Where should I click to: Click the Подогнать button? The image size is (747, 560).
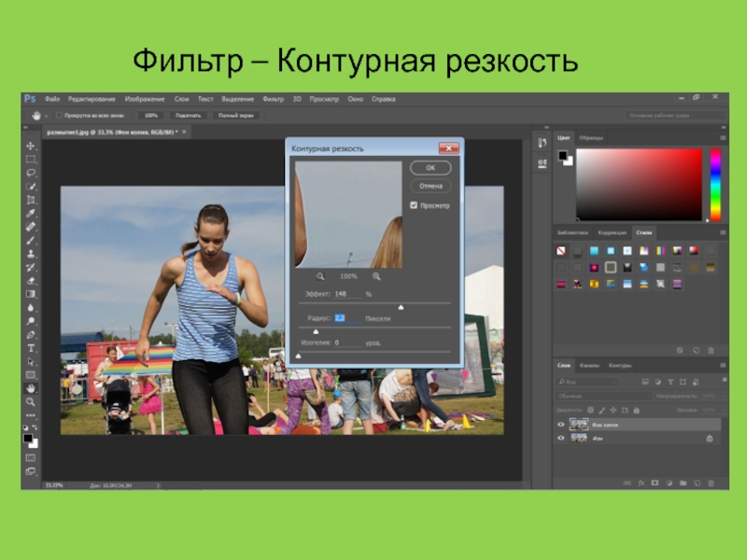pyautogui.click(x=189, y=115)
